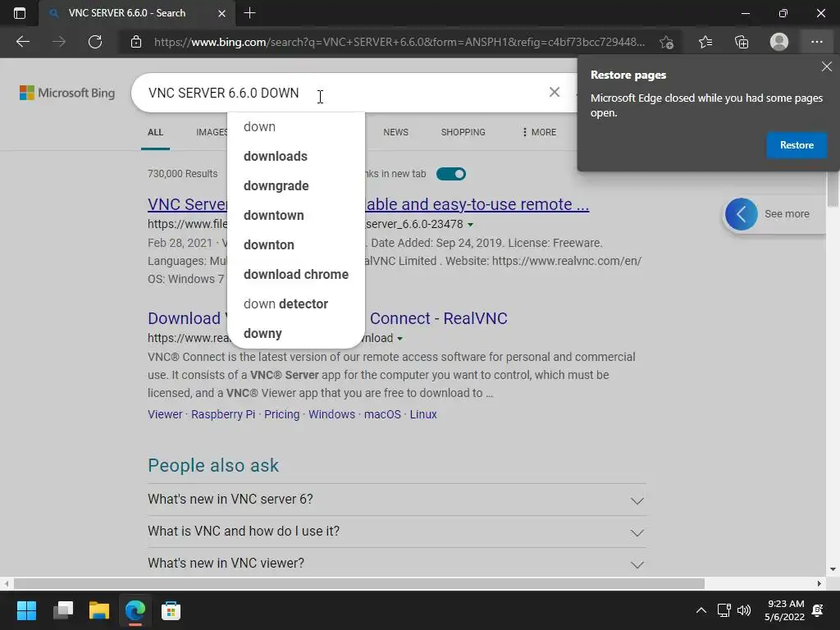Click the Restore button
This screenshot has width=840, height=630.
point(797,145)
